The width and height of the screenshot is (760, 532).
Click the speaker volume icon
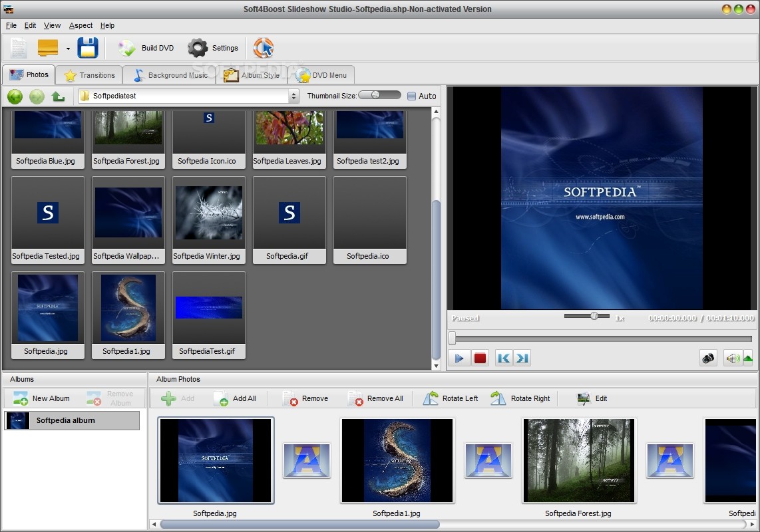click(732, 358)
